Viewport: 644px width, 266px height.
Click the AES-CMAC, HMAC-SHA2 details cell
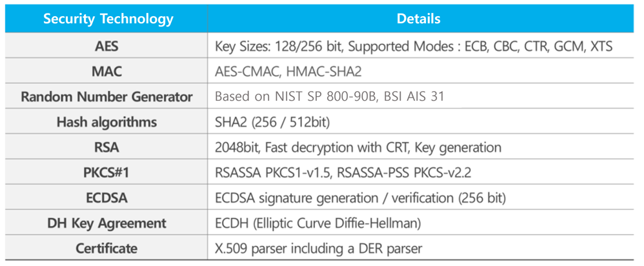(288, 72)
